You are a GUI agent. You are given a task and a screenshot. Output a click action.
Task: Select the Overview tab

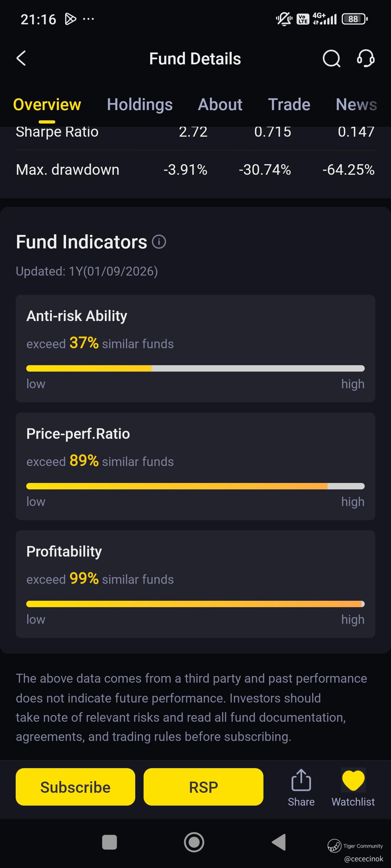point(47,105)
